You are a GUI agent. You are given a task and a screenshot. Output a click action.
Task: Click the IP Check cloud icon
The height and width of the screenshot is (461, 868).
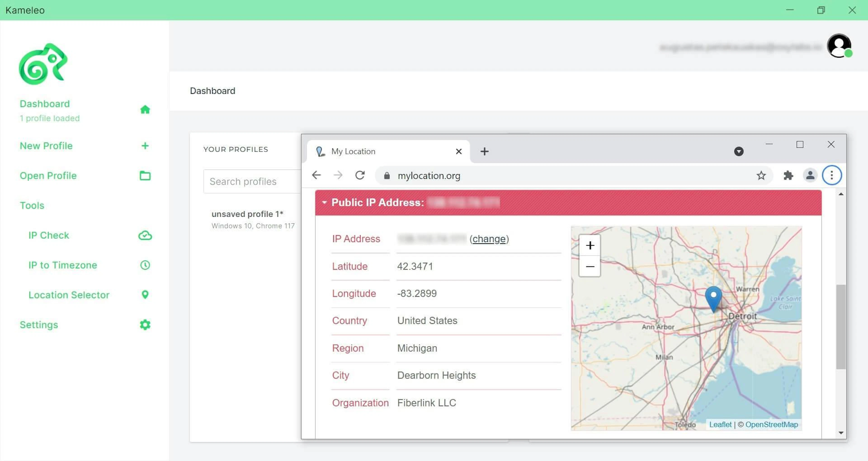click(x=145, y=235)
